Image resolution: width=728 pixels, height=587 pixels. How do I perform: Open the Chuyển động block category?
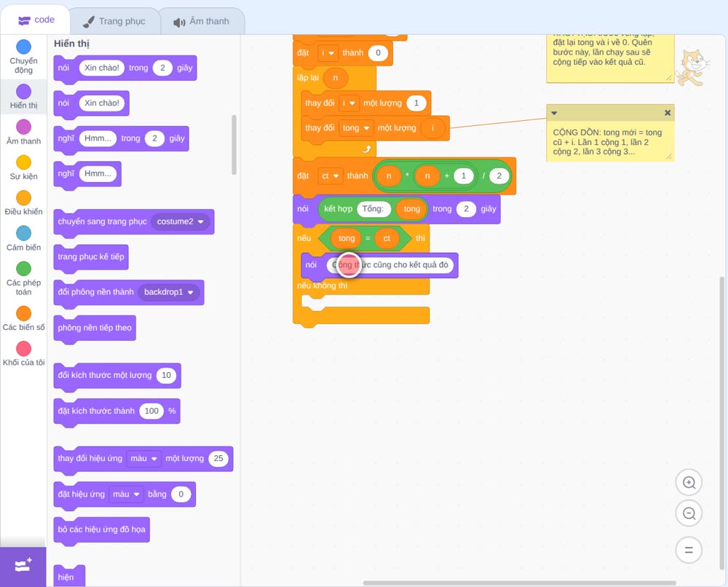pos(23,57)
